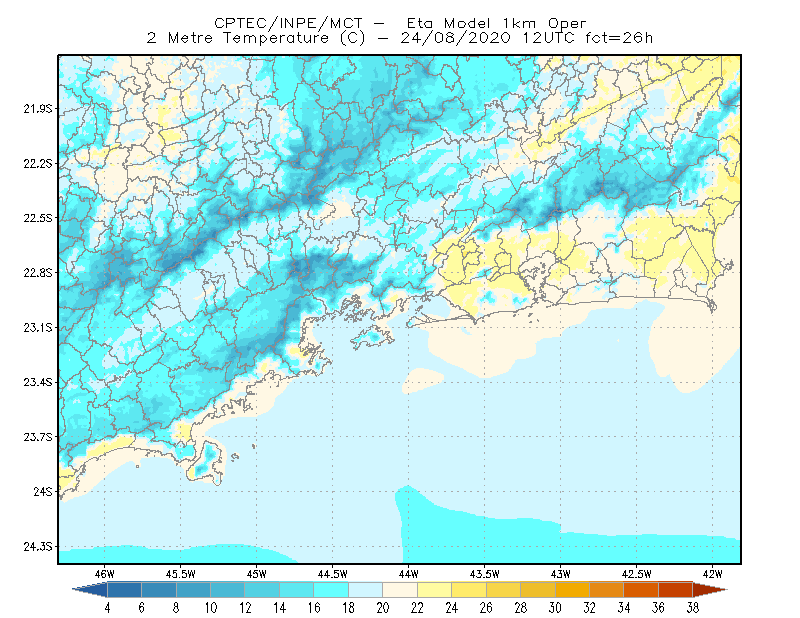Screen dimensions: 800x618
Task: Pick the 10–12 °C colorbar swatch
Action: tap(228, 590)
